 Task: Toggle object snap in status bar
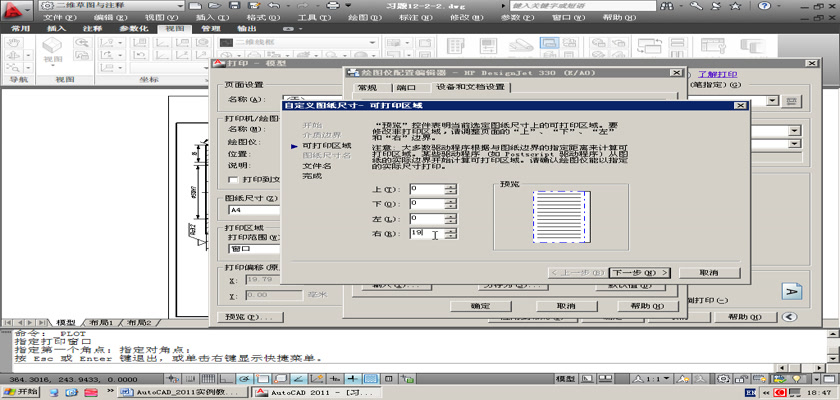coord(264,379)
